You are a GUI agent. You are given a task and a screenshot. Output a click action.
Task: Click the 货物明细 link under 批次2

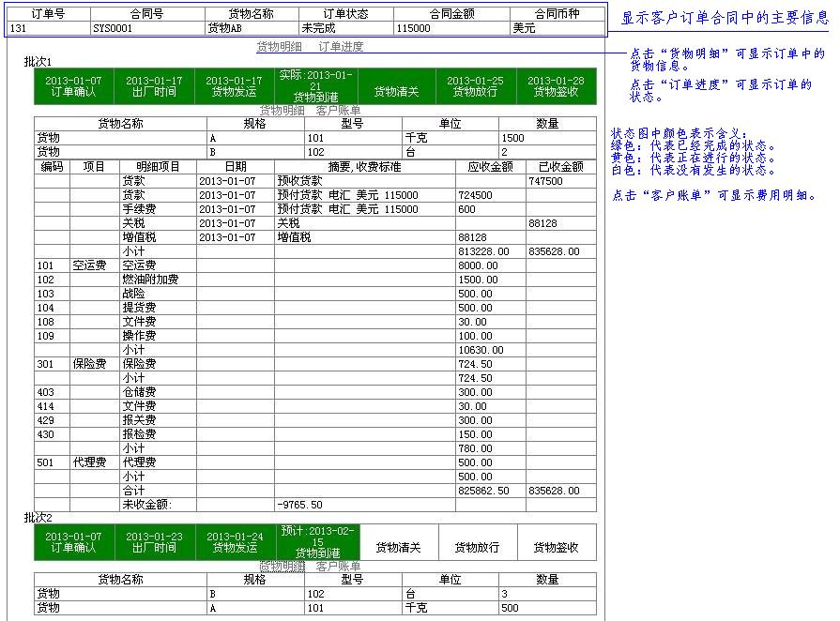pyautogui.click(x=282, y=567)
